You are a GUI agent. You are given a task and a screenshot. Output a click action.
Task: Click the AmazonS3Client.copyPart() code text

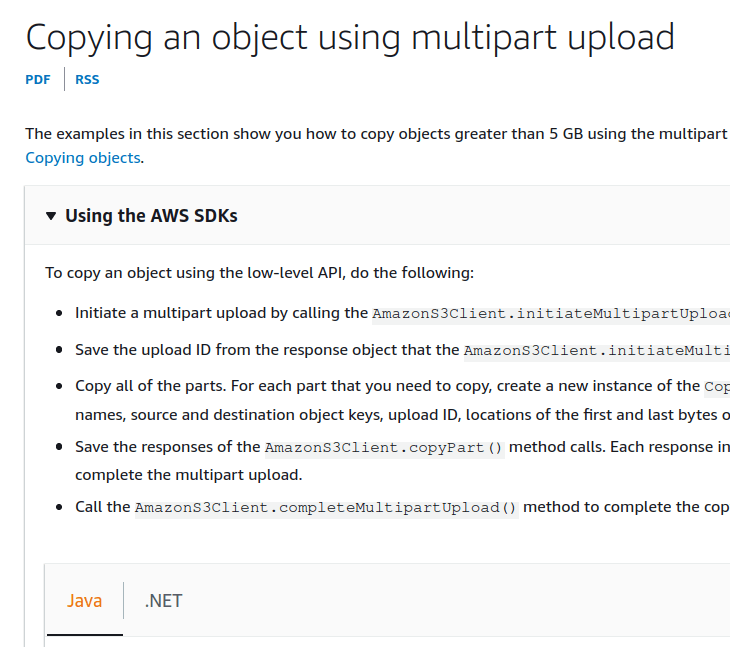pyautogui.click(x=384, y=448)
